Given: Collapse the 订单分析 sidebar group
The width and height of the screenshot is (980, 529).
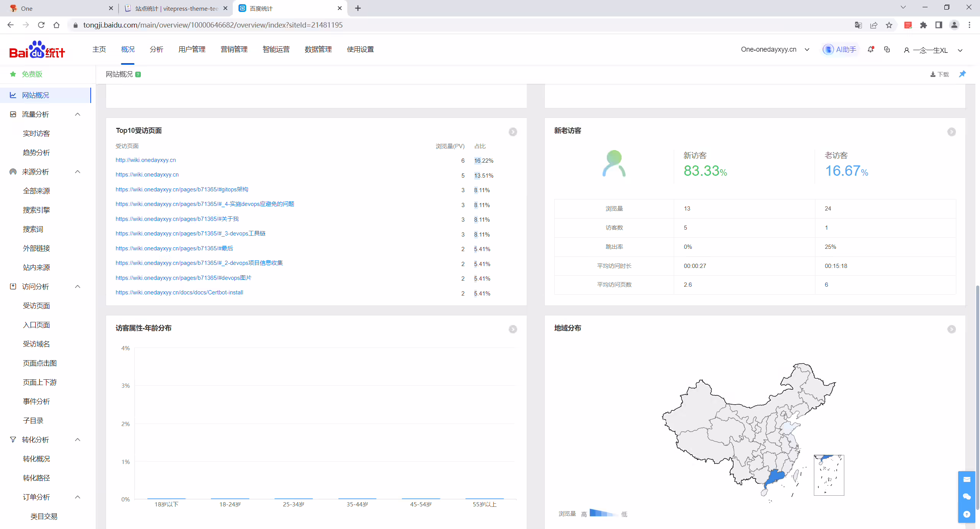Looking at the screenshot, I should click(78, 497).
